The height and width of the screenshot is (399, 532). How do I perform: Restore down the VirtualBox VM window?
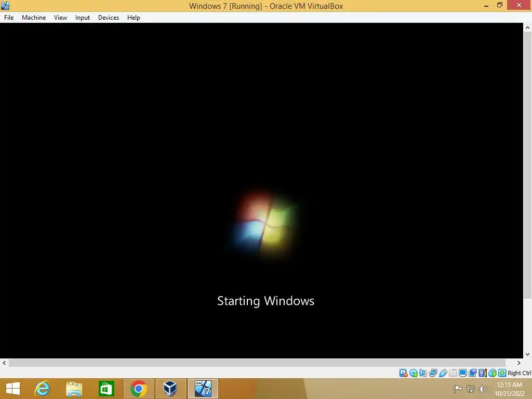pyautogui.click(x=500, y=5)
